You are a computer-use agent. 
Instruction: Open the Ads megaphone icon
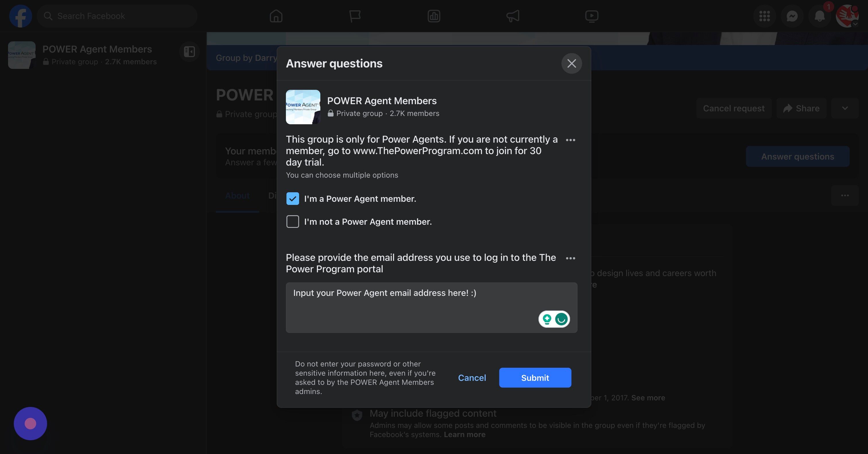(513, 16)
